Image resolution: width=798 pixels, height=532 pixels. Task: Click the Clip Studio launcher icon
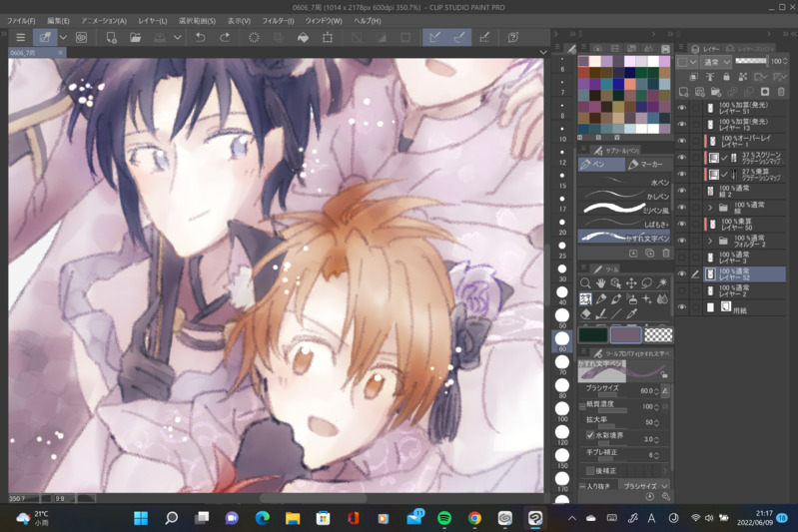pos(81,38)
